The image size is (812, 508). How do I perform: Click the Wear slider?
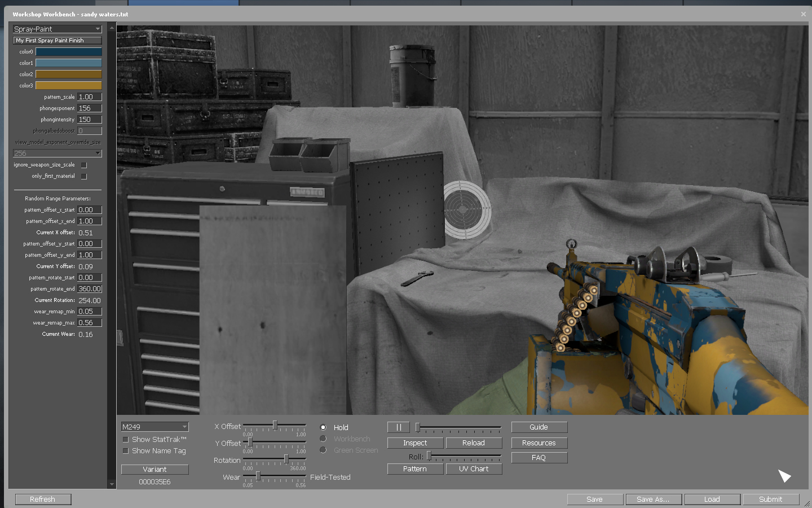click(275, 476)
